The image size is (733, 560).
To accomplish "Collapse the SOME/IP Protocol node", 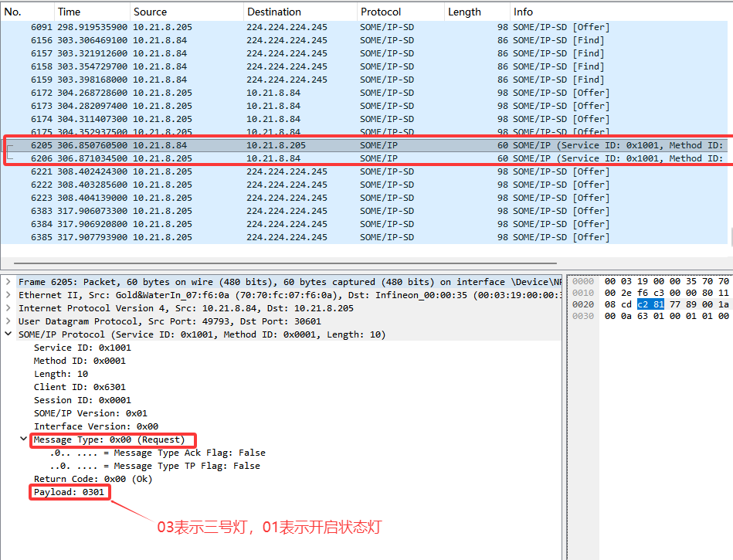I will (x=8, y=334).
